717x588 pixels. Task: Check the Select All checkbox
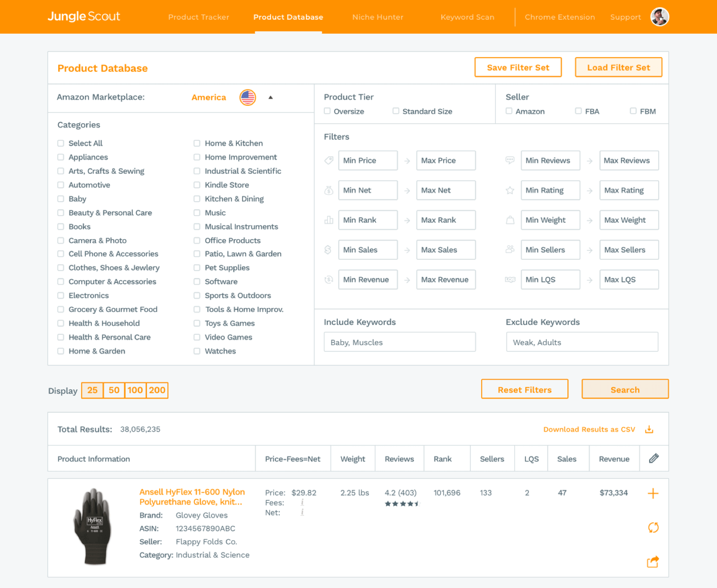click(x=61, y=143)
